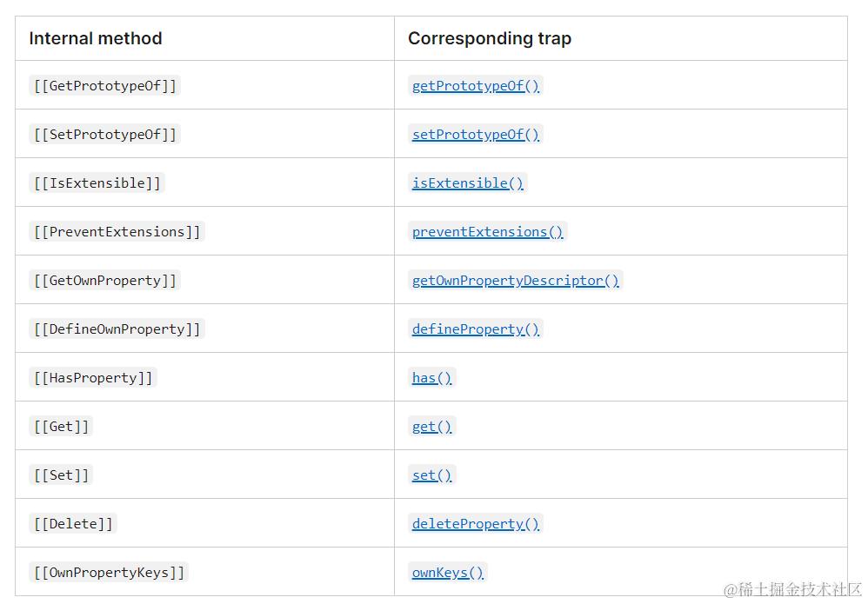Open the deleteProperty() link
Image resolution: width=868 pixels, height=604 pixels.
coord(475,524)
